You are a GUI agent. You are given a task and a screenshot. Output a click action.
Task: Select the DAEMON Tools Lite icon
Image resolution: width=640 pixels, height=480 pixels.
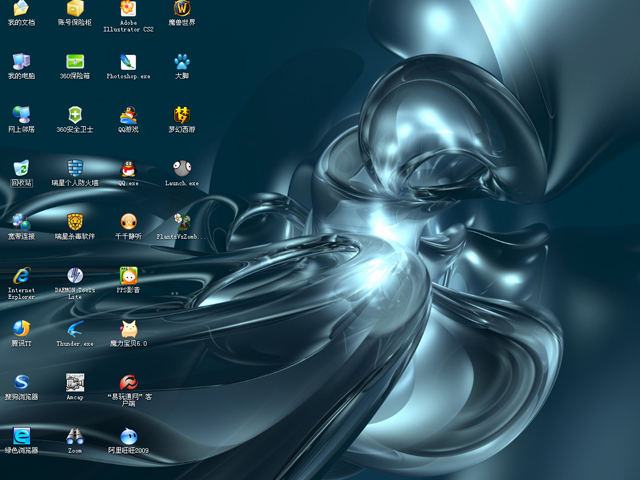(x=75, y=275)
